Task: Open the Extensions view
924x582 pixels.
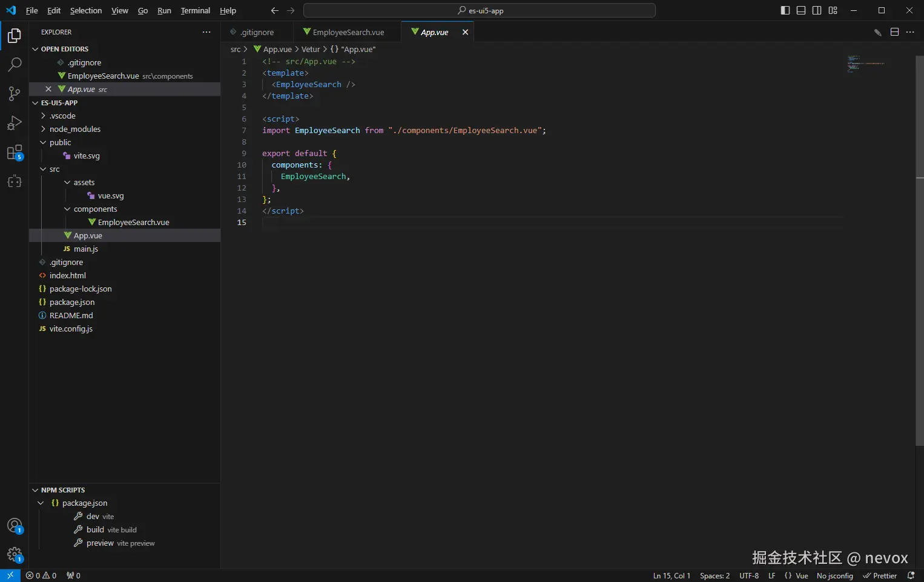Action: pyautogui.click(x=15, y=152)
